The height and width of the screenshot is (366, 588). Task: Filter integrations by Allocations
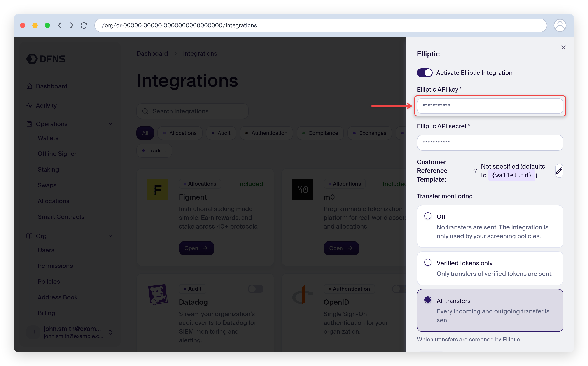(x=180, y=133)
